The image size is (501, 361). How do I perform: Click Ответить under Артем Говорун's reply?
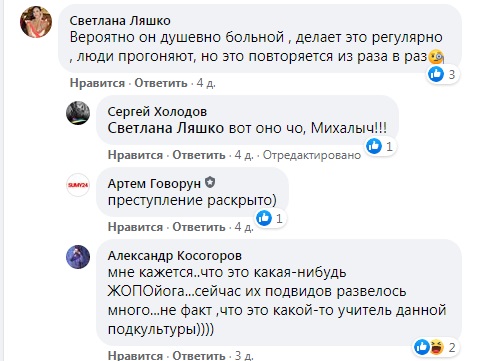(199, 227)
